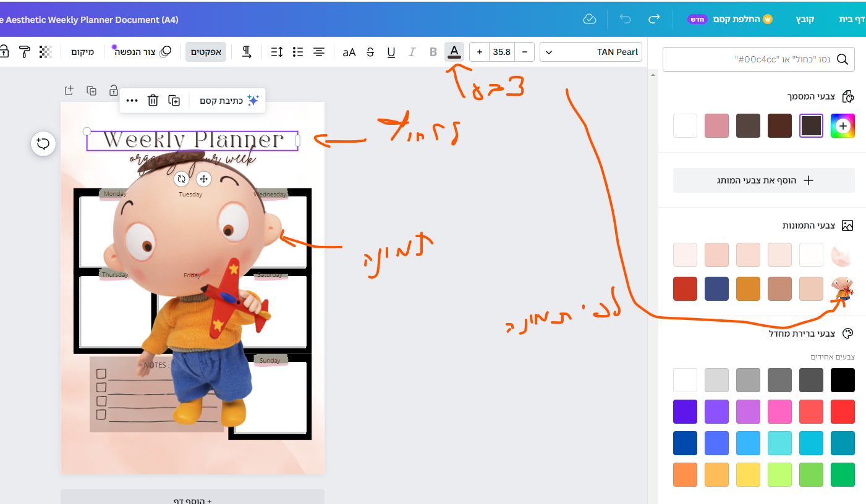Image resolution: width=866 pixels, height=504 pixels.
Task: Pick the sky blue swatch in default colors
Action: coord(748,443)
